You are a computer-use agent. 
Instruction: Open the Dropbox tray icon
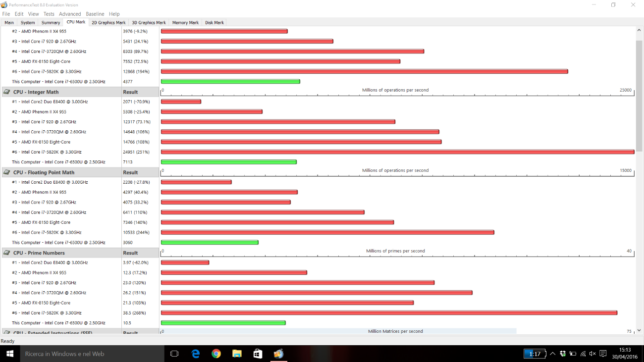pyautogui.click(x=563, y=354)
